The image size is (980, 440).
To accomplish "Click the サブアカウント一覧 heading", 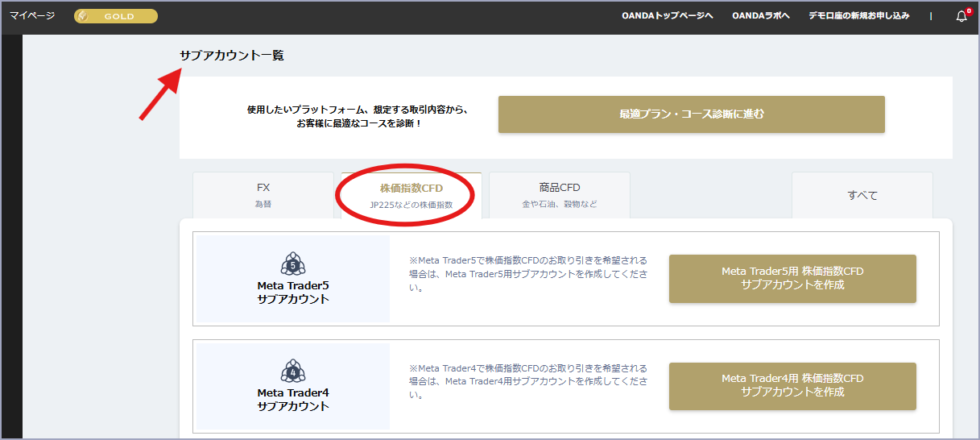I will [x=232, y=56].
